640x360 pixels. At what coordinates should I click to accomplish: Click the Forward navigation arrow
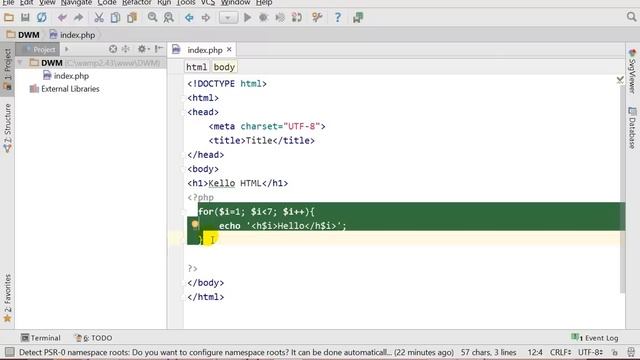coord(206,18)
